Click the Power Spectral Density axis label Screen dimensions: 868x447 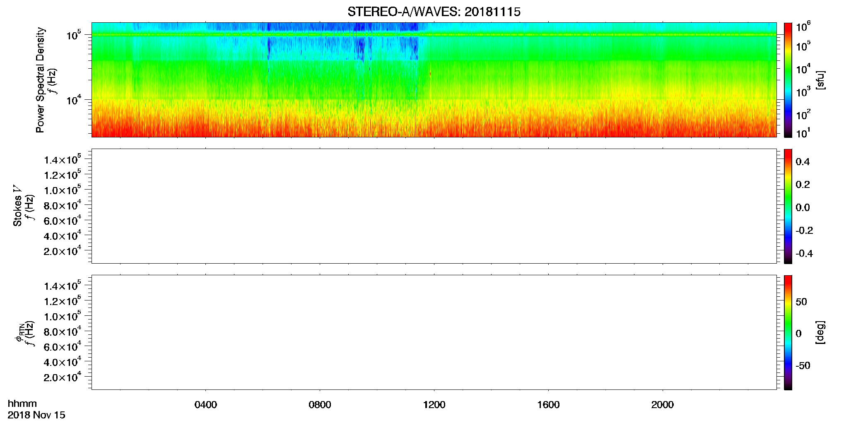[40, 80]
